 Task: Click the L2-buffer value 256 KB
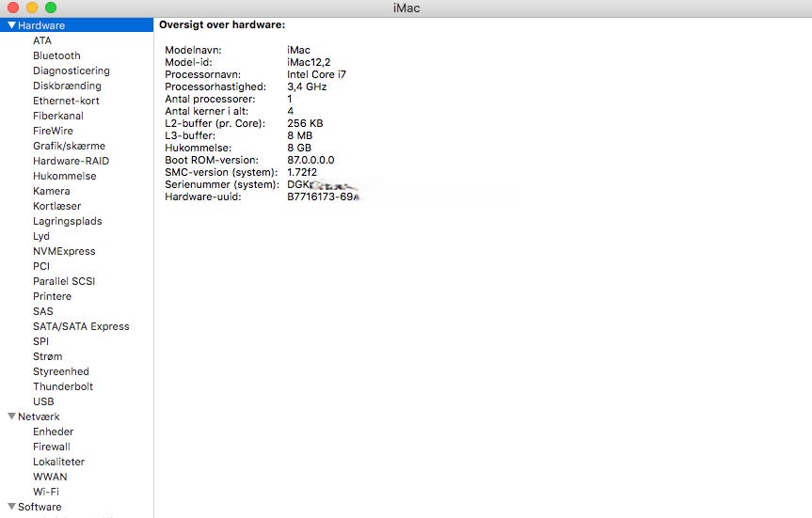point(305,123)
